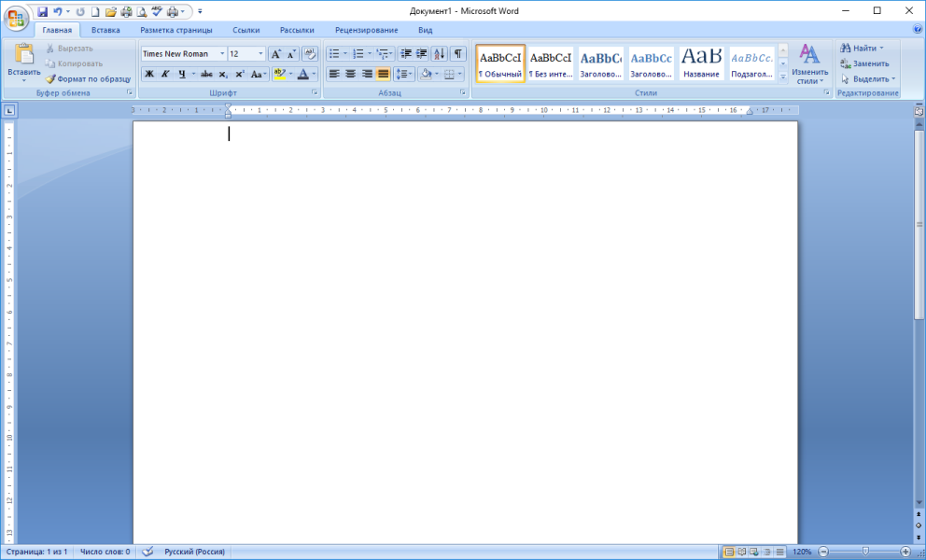Switch to Print Layout view in status bar

pos(729,552)
